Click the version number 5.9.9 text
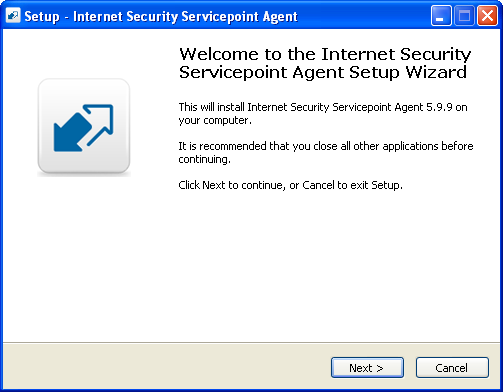The width and height of the screenshot is (503, 392). pos(439,107)
